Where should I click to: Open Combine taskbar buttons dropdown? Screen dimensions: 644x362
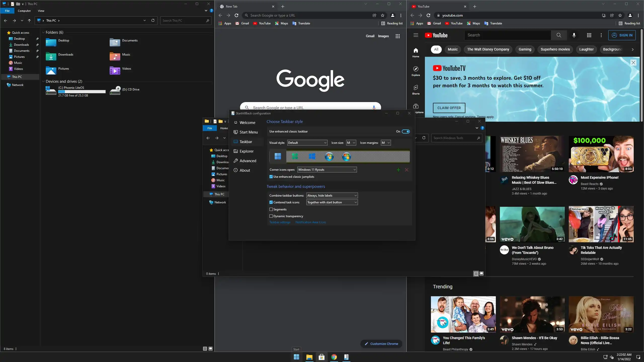[332, 196]
